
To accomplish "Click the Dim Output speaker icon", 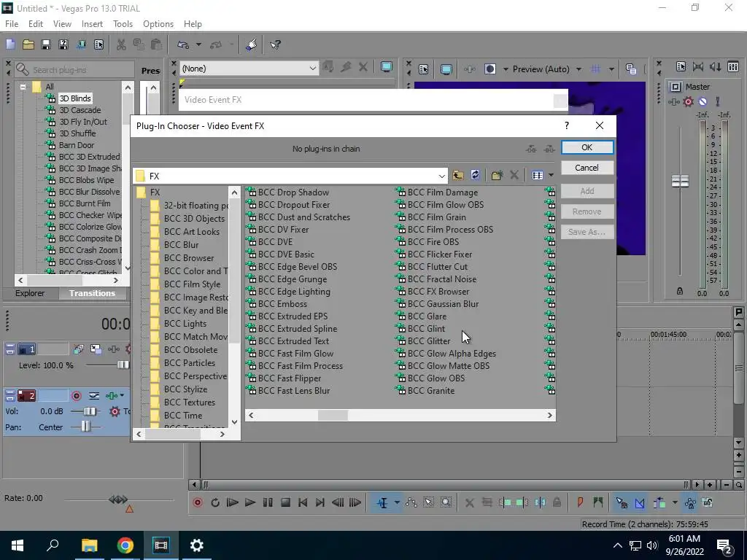I will 715,66.
